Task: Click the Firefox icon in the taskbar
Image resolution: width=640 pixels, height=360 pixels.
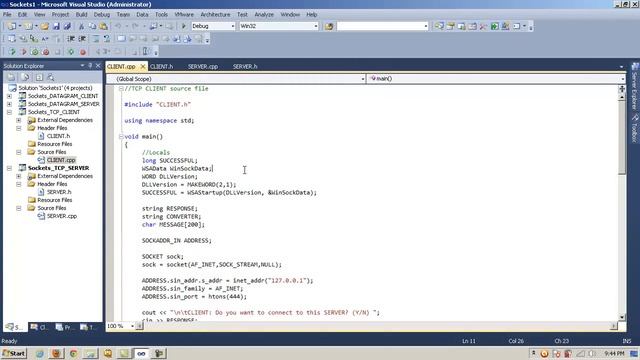Action: pyautogui.click(x=56, y=353)
